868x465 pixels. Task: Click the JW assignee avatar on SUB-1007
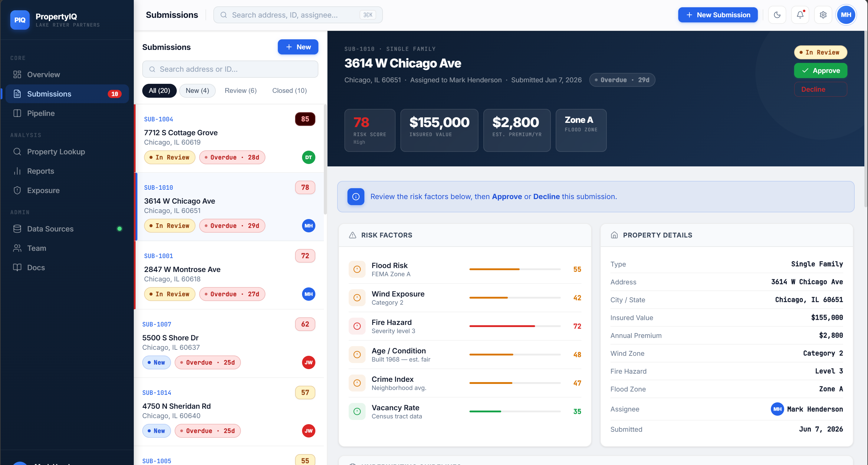[x=308, y=362]
